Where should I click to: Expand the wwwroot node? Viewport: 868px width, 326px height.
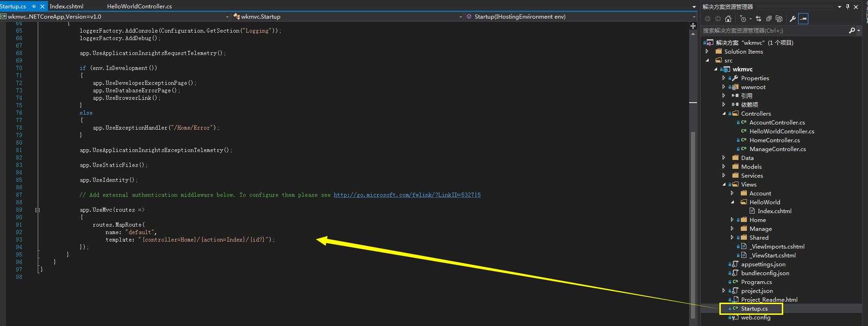click(x=724, y=87)
